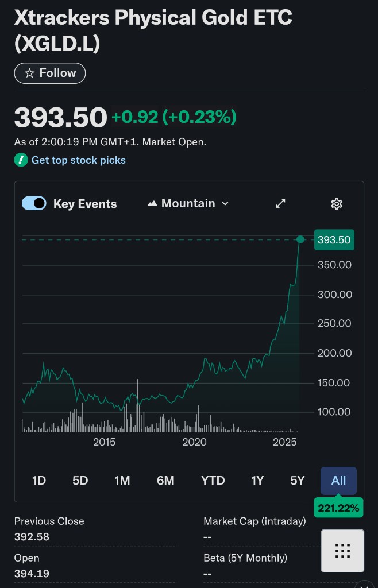The height and width of the screenshot is (588, 378).
Task: Click the green 393.50 axis price label
Action: click(334, 240)
